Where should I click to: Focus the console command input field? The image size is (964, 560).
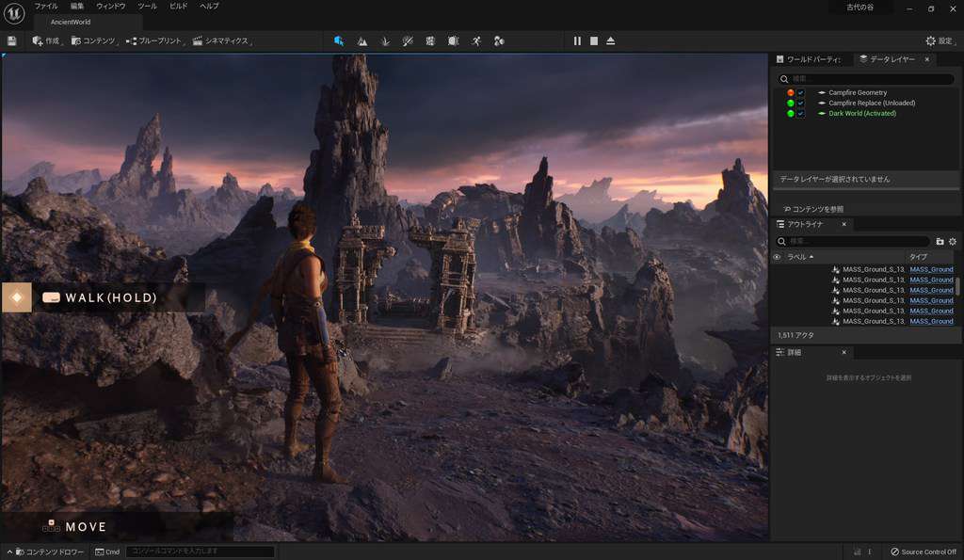[200, 552]
